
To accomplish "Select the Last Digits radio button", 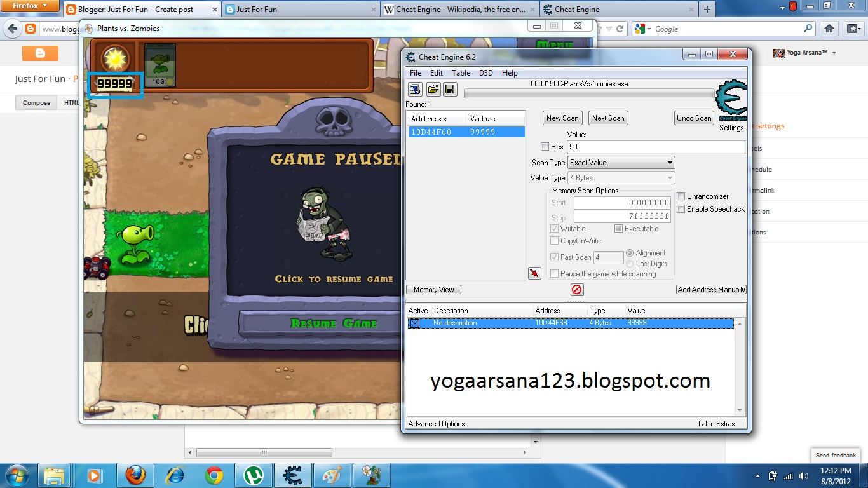I will [630, 264].
